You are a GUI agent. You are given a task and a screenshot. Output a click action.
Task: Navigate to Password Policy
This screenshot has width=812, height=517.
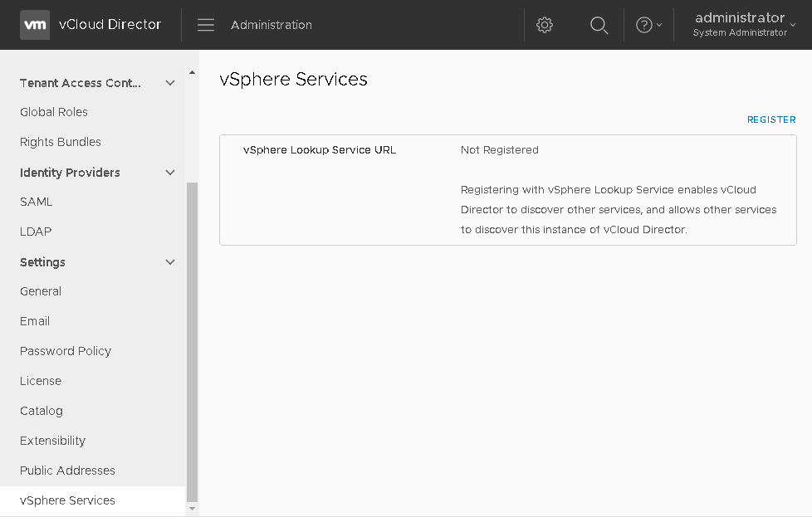tap(66, 351)
